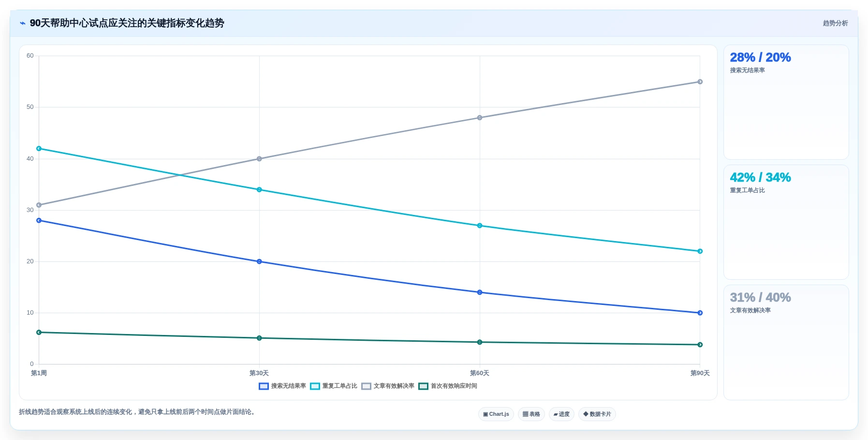
Task: Click the 第1周 x-axis label
Action: [39, 373]
